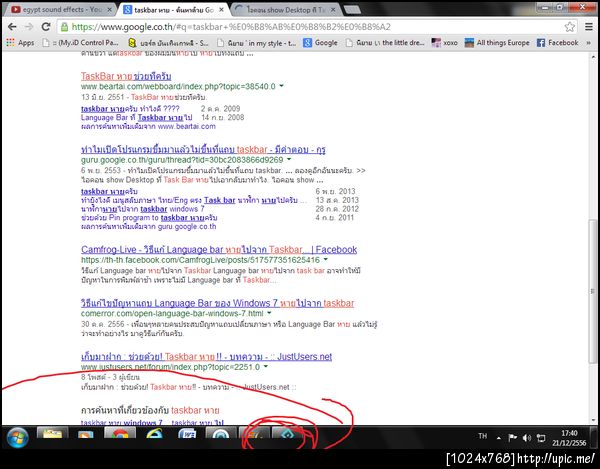Click the scrollbar up arrow
Image resolution: width=600 pixels, height=469 pixels.
593,57
